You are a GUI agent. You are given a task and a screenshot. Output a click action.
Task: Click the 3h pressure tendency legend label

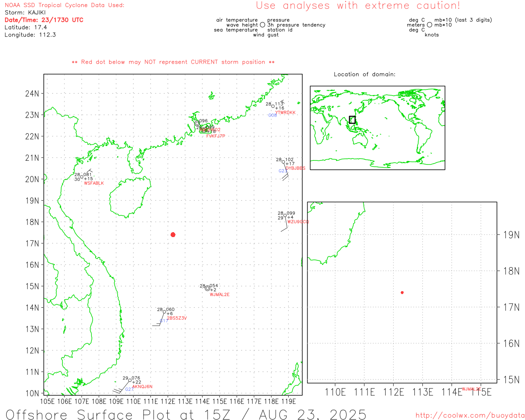click(297, 25)
